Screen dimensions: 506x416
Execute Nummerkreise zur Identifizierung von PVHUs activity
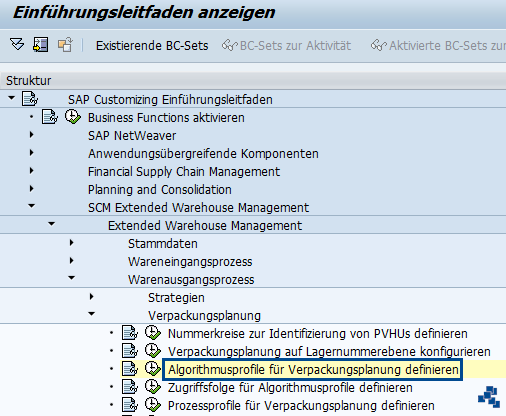[x=153, y=333]
